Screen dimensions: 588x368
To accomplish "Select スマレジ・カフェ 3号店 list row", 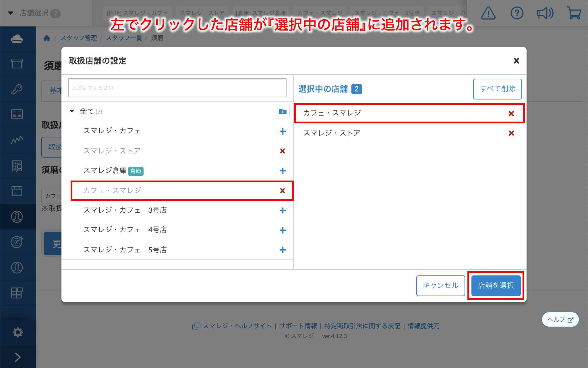I will pos(177,210).
